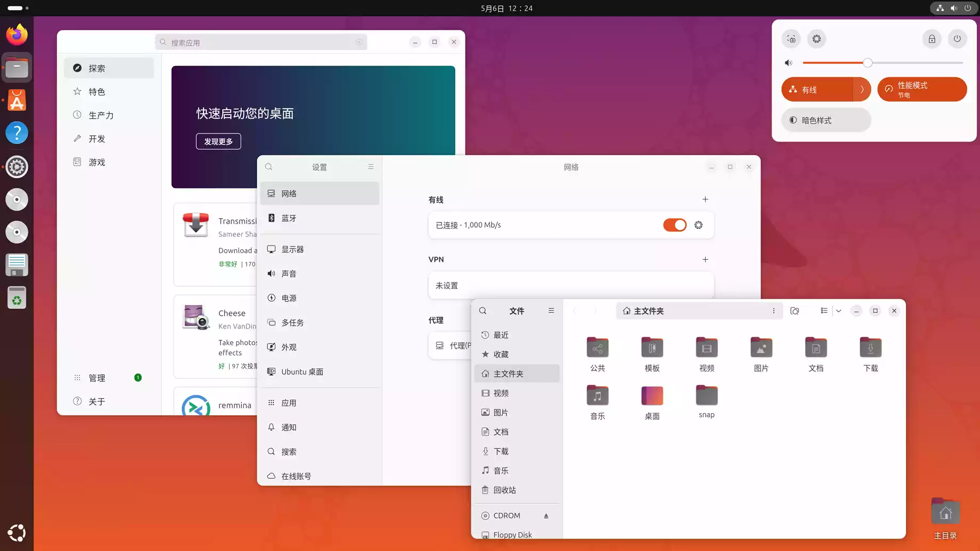980x551 pixels.
Task: Open wired connection gear settings
Action: click(698, 225)
